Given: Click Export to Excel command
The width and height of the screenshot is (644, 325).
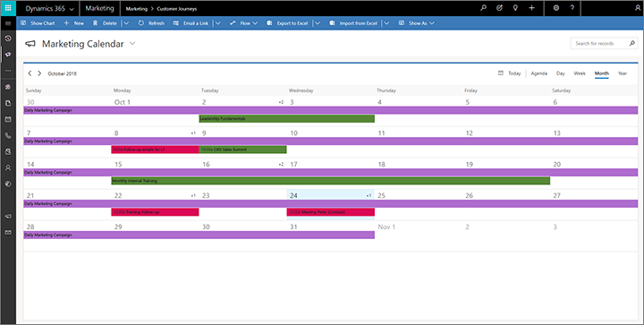Looking at the screenshot, I should (287, 23).
